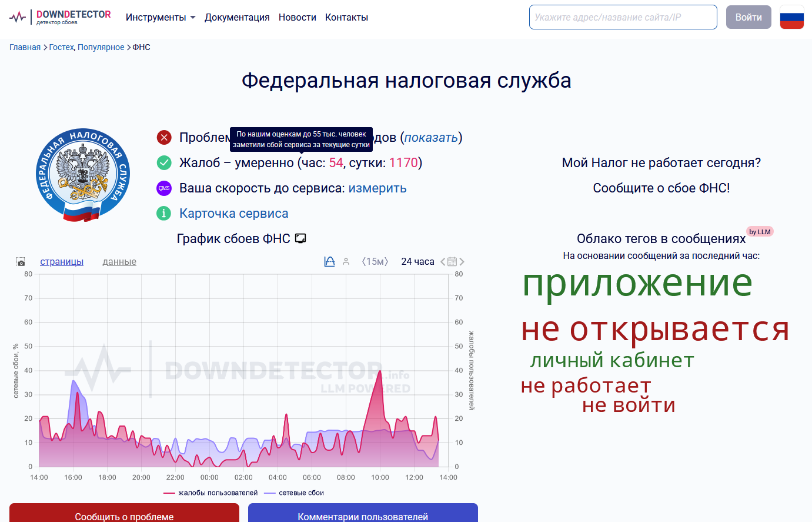
Task: Expand the Инструменты dropdown menu
Action: 161,18
